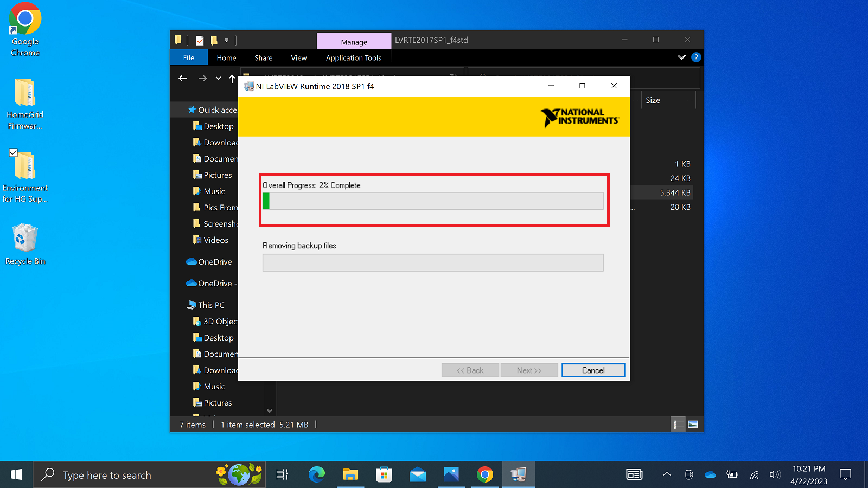Switch to Home ribbon tab
The height and width of the screenshot is (488, 868).
(x=226, y=57)
